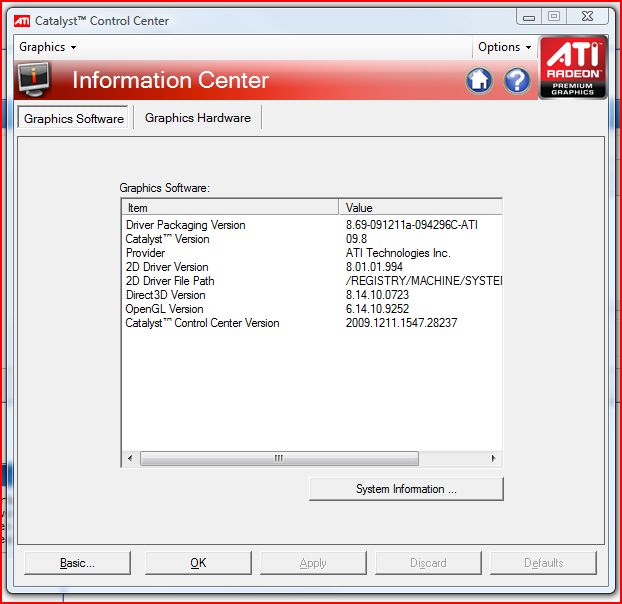Click the ATI title bar icon
Screen dimensions: 622x604
(x=22, y=21)
